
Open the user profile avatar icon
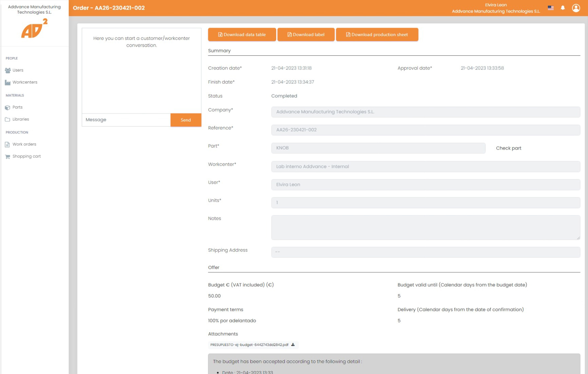(x=576, y=8)
